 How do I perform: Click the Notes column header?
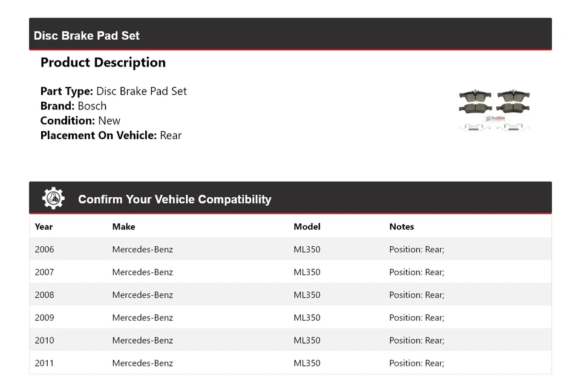[x=401, y=227]
